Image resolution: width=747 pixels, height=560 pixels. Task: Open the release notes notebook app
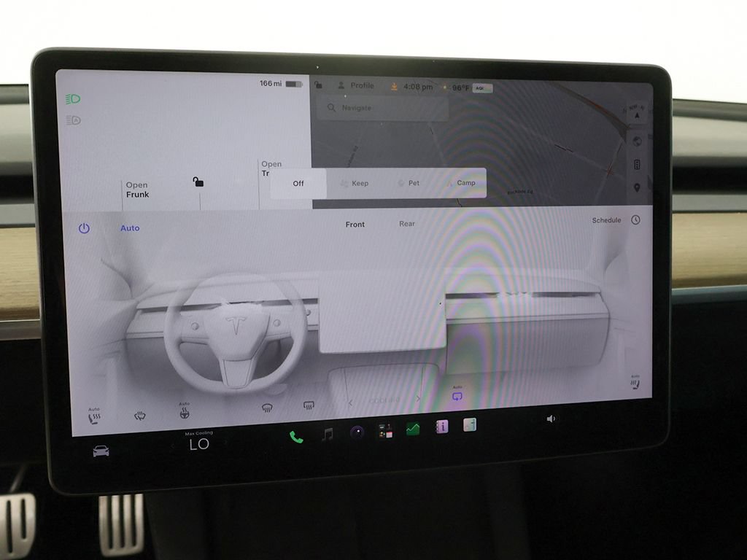coord(470,424)
